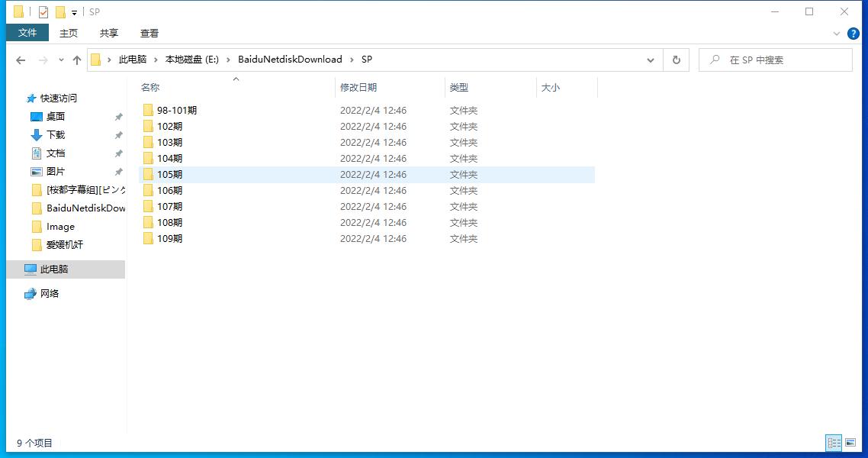This screenshot has height=458, width=868.
Task: Select the 98-101期 folder icon
Action: 148,110
